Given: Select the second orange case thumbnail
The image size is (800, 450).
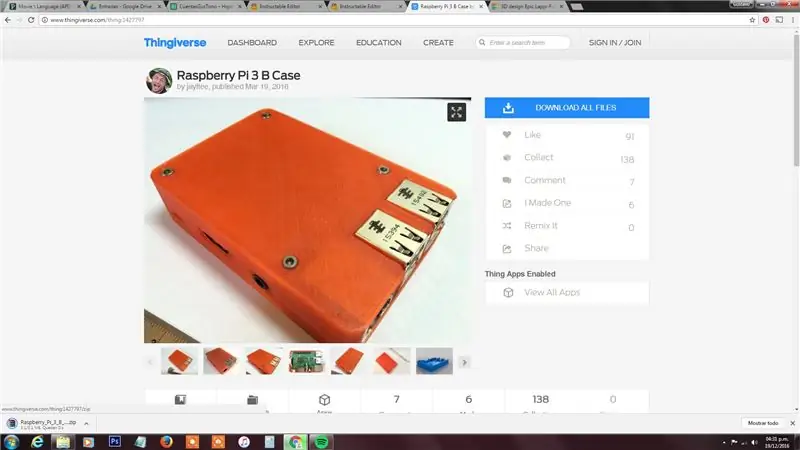Looking at the screenshot, I should tap(221, 361).
